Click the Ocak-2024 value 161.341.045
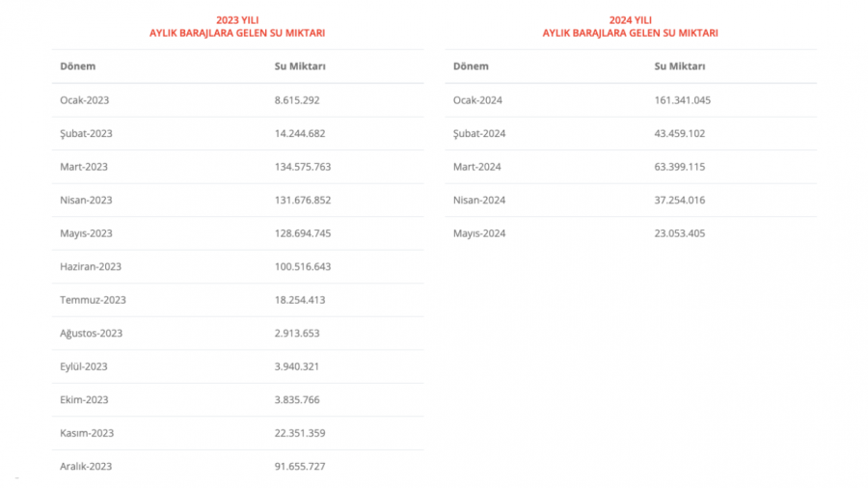Viewport: 868px width, 488px height. [683, 100]
